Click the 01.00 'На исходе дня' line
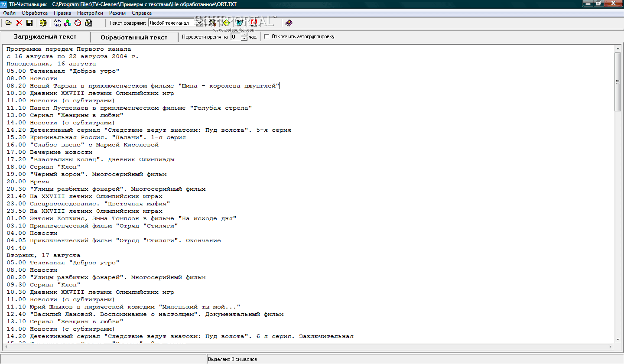The width and height of the screenshot is (624, 364). (x=121, y=218)
